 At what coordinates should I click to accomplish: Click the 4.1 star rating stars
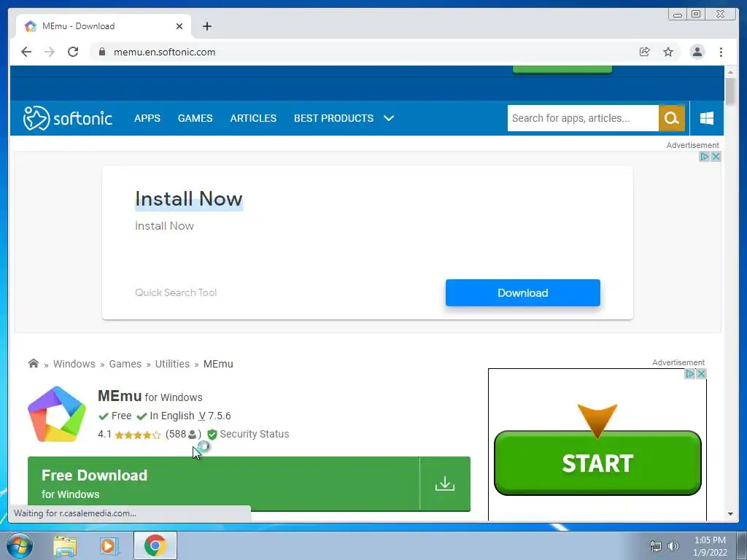pos(138,435)
